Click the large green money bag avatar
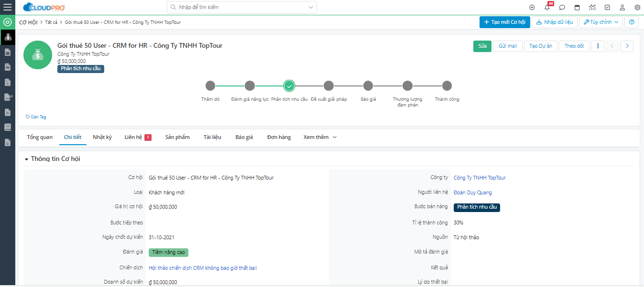 (38, 55)
